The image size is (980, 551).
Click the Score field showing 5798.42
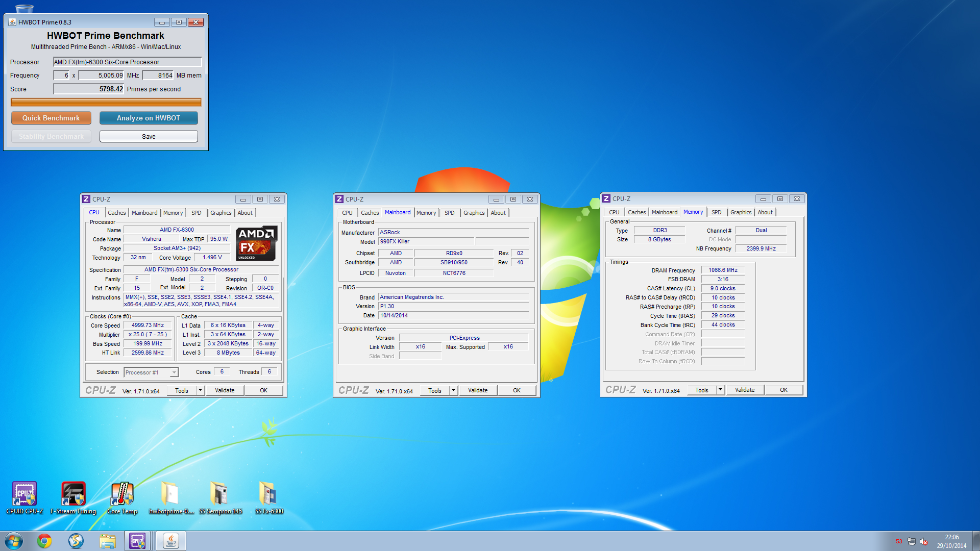(89, 89)
